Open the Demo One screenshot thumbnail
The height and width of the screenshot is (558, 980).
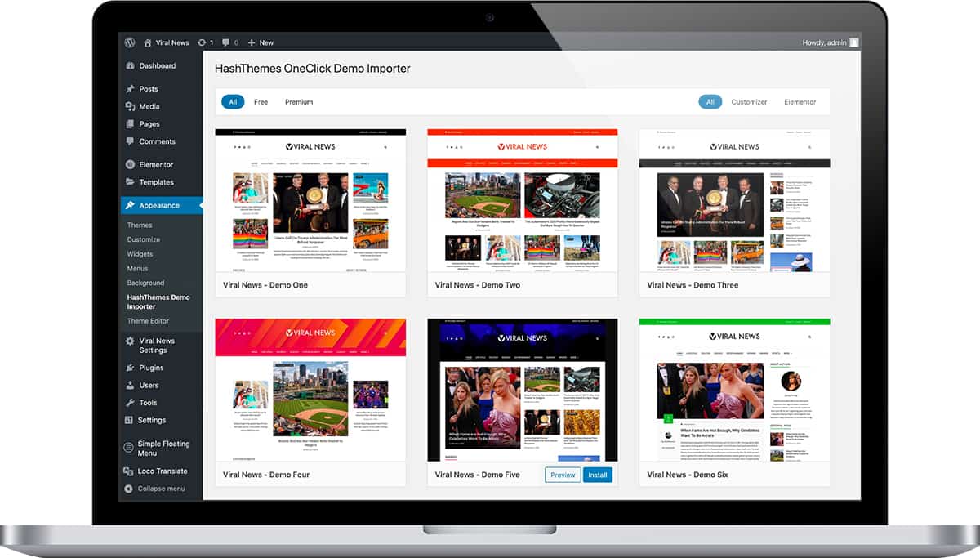310,201
